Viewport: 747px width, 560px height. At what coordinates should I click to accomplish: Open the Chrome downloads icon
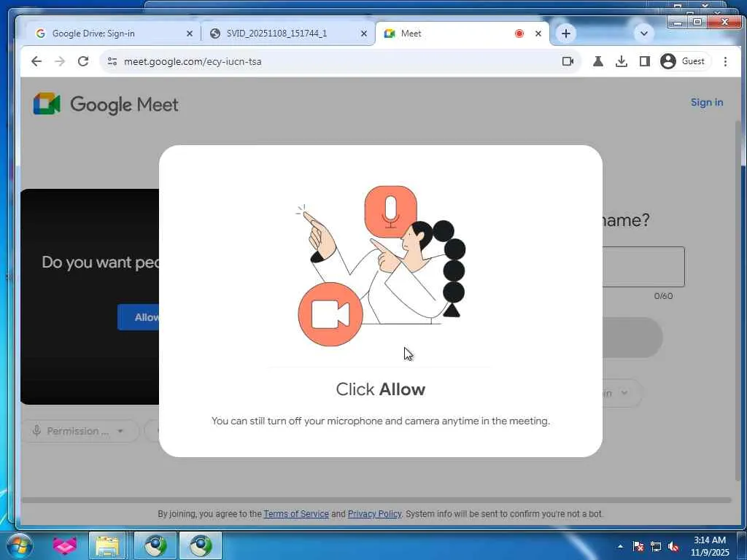(x=622, y=61)
